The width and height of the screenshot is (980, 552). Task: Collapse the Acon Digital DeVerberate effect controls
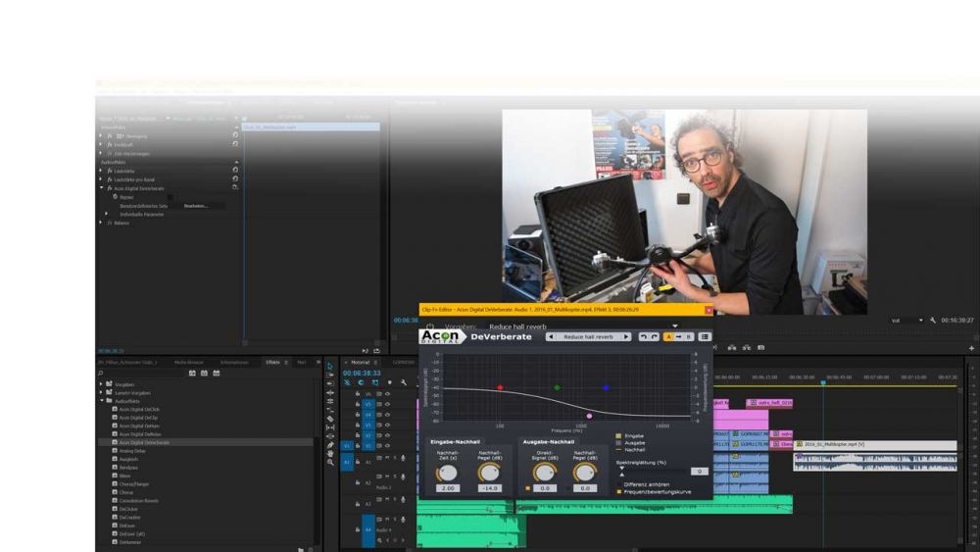[101, 187]
